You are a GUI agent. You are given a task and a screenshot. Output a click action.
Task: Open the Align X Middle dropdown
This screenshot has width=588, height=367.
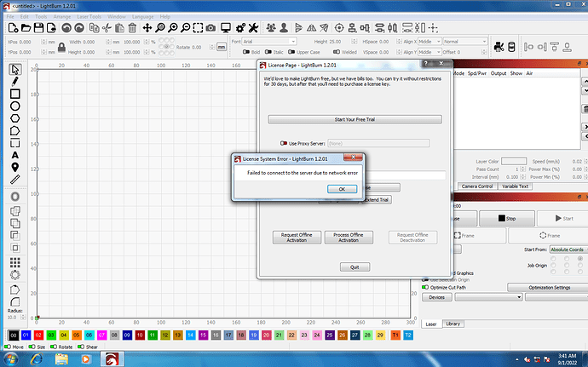point(429,41)
